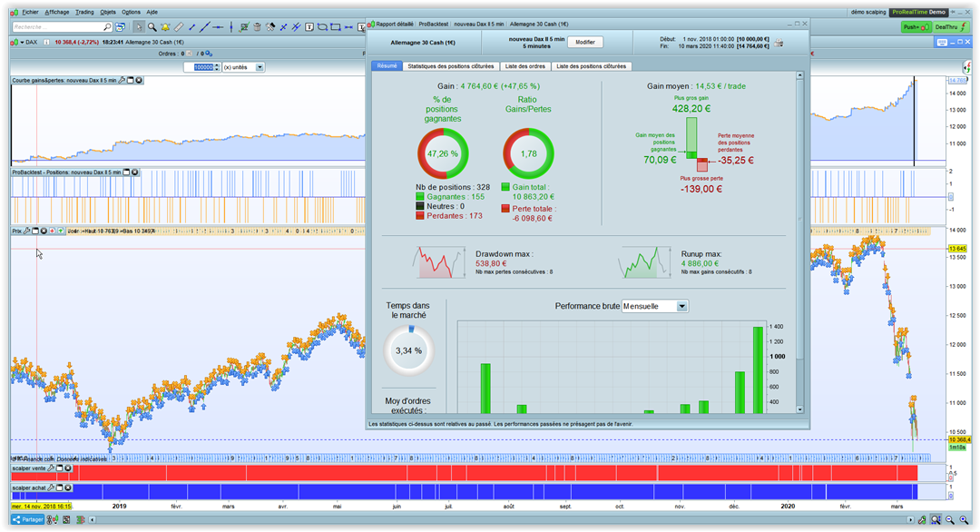Click the Modifier button
This screenshot has height=532, width=980.
click(585, 42)
